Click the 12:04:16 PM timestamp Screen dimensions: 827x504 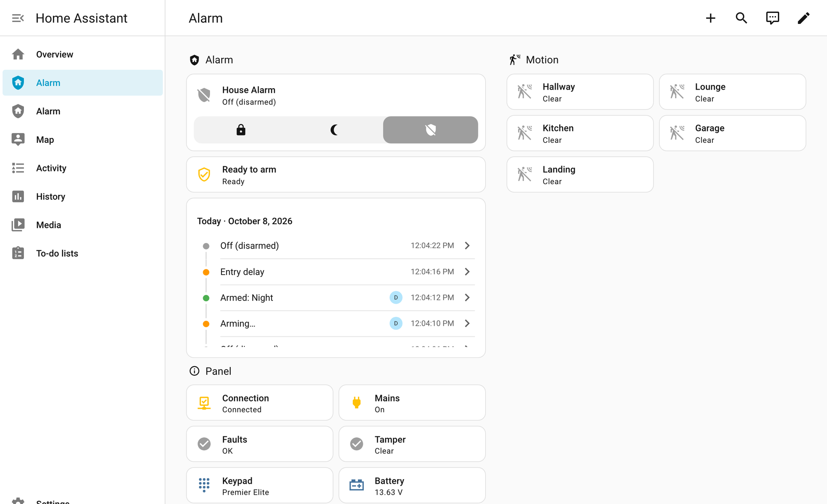[432, 272]
